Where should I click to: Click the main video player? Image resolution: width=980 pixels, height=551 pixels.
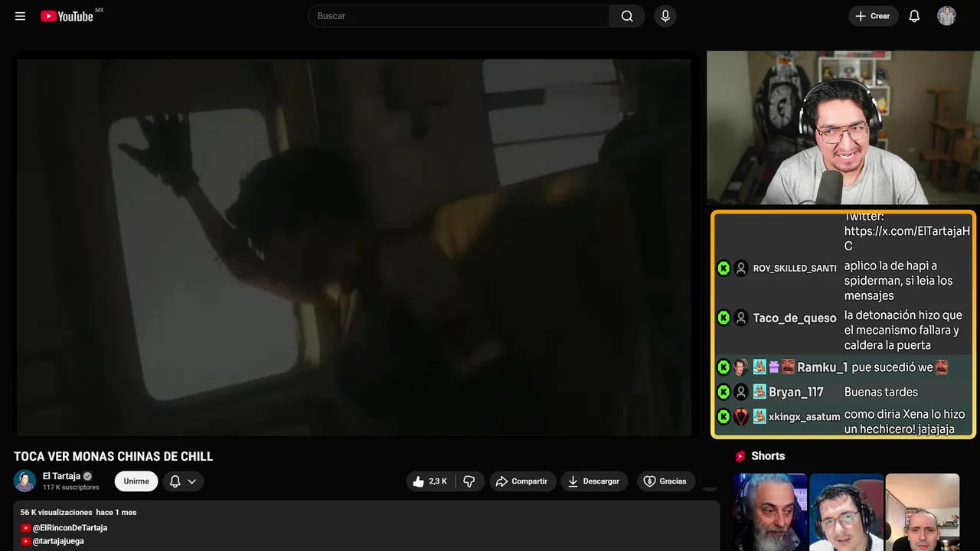pyautogui.click(x=354, y=247)
